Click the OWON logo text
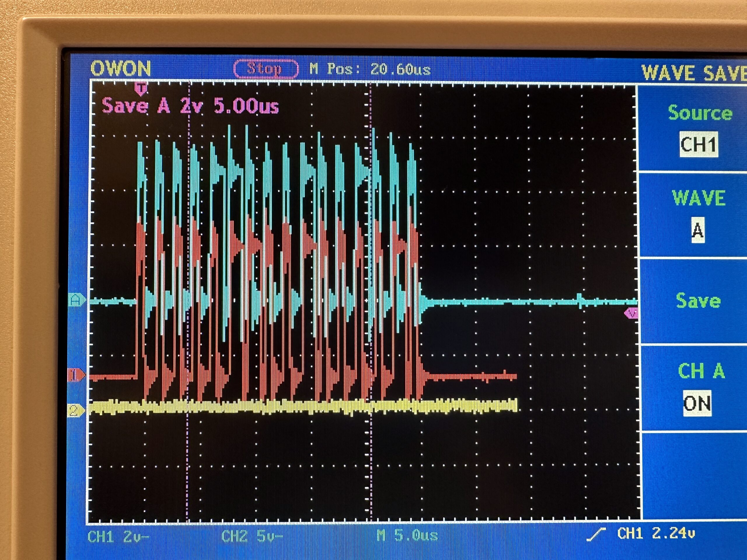The width and height of the screenshot is (747, 560). click(121, 69)
